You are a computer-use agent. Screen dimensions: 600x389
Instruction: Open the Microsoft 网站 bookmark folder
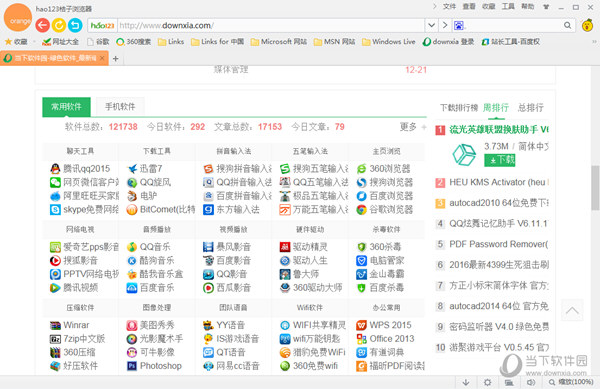(x=279, y=42)
